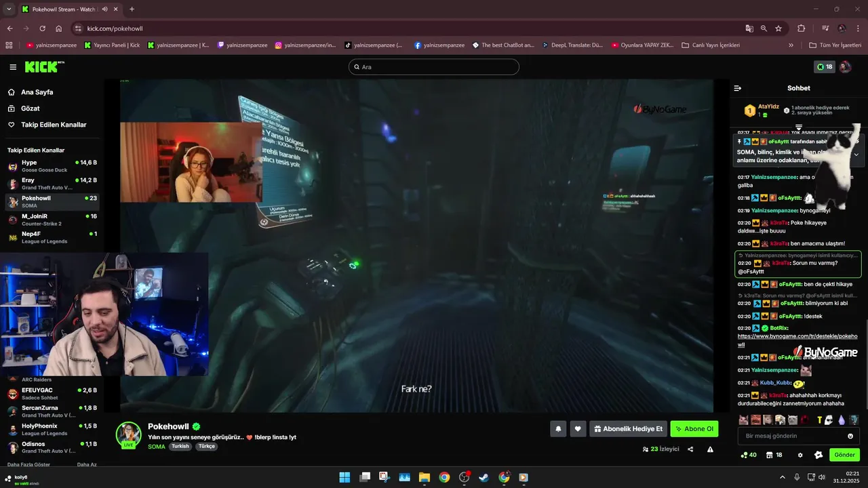Click the Abone Ol subscribe button

pyautogui.click(x=694, y=429)
